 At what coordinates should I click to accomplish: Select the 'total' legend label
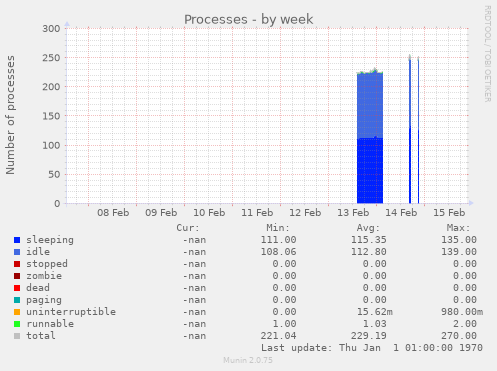41,336
